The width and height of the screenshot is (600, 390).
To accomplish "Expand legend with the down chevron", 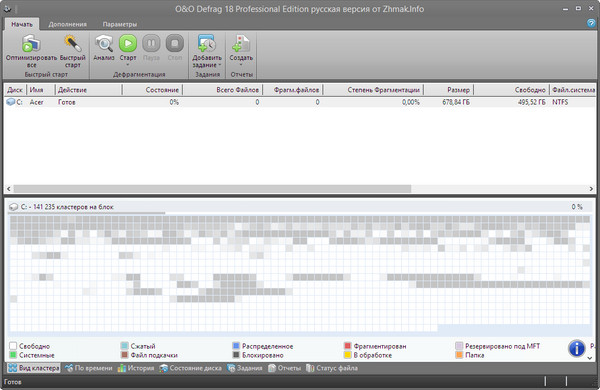I will pyautogui.click(x=590, y=358).
